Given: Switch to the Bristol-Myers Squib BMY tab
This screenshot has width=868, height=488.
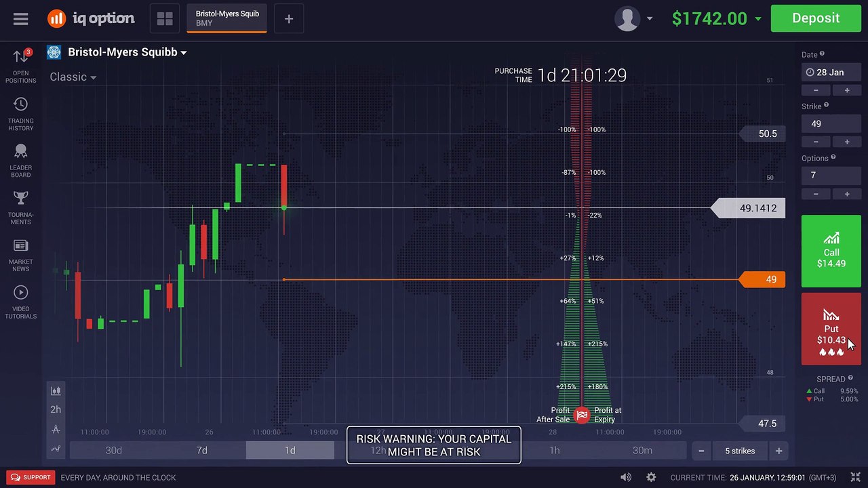Looking at the screenshot, I should point(227,18).
